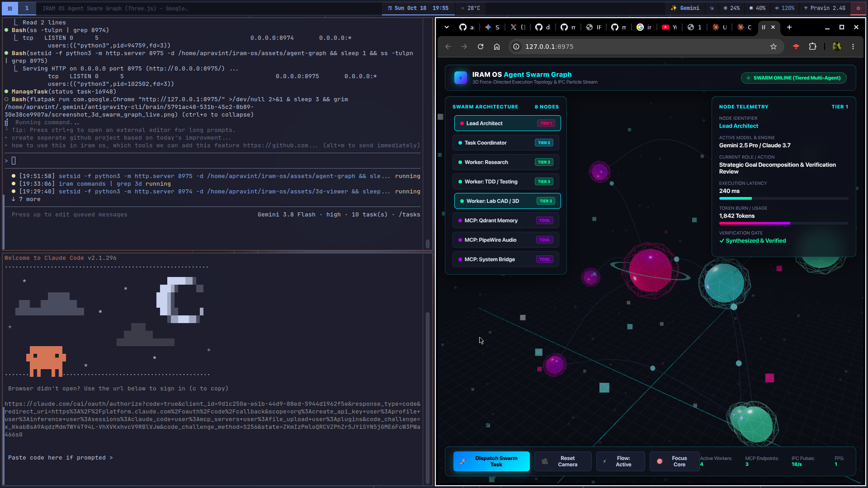Screen dimensions: 868x488
Task: Click the 'Paste code here if prompted' input
Action: pyautogui.click(x=60, y=458)
